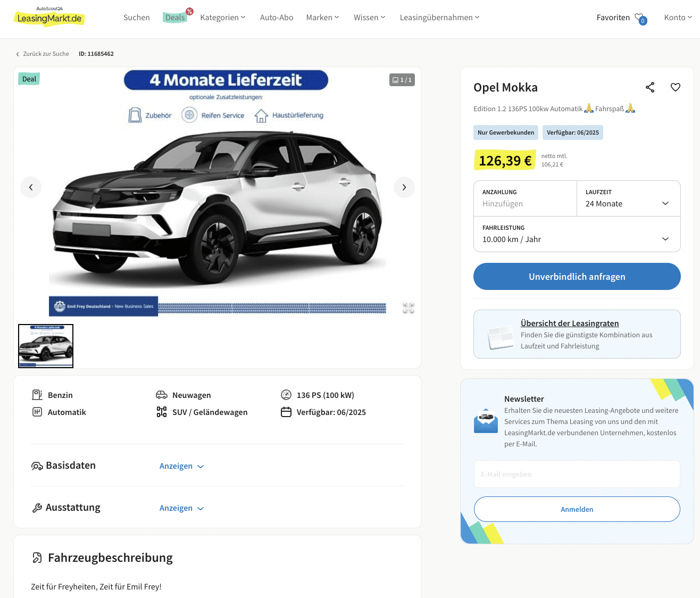This screenshot has width=700, height=598.
Task: Click the image counter 1/1 badge
Action: (402, 80)
